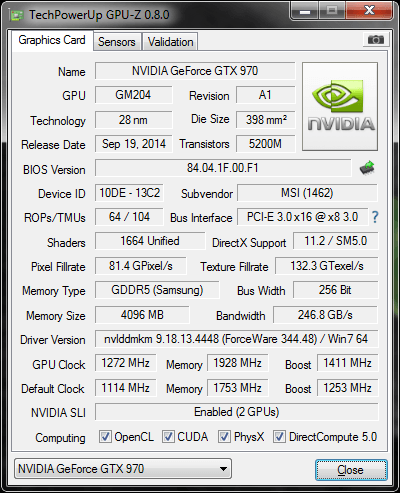Click the TechPowerUp GPU-Z 0.8.0 title text

pos(99,15)
